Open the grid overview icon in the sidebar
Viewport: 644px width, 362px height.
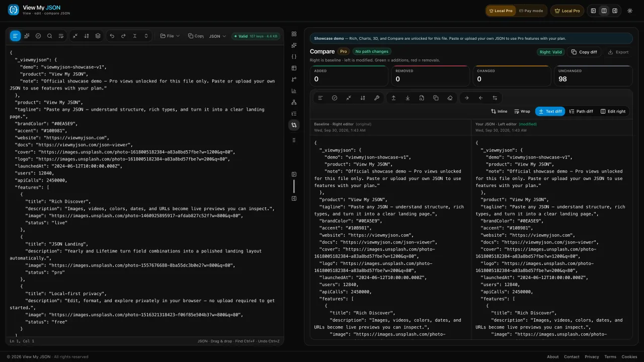[294, 34]
